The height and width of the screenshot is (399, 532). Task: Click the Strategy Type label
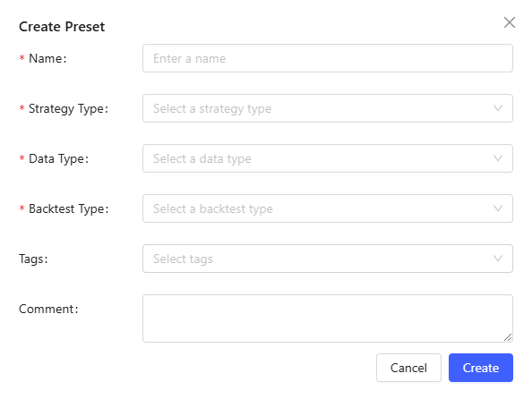[x=69, y=108]
